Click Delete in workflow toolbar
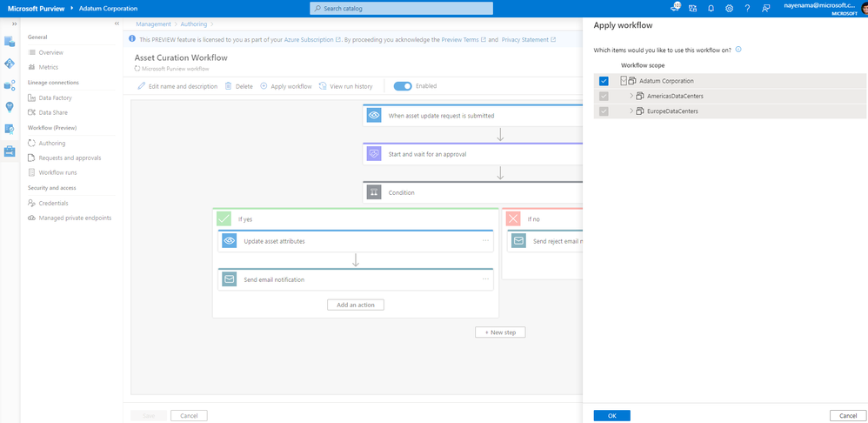 click(239, 86)
